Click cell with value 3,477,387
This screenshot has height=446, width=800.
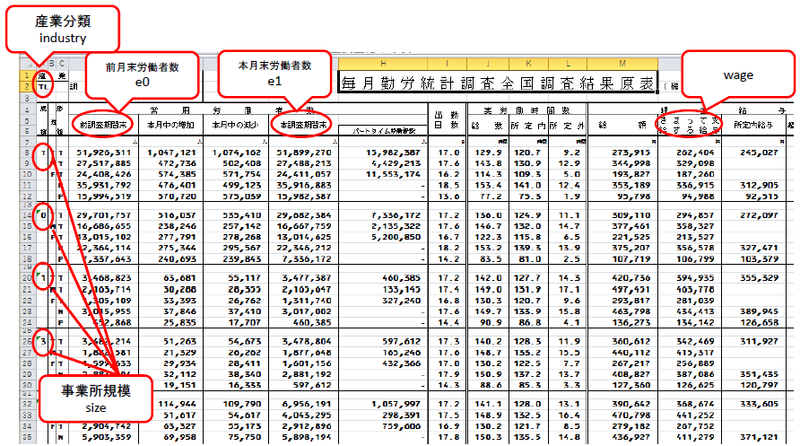(305, 278)
